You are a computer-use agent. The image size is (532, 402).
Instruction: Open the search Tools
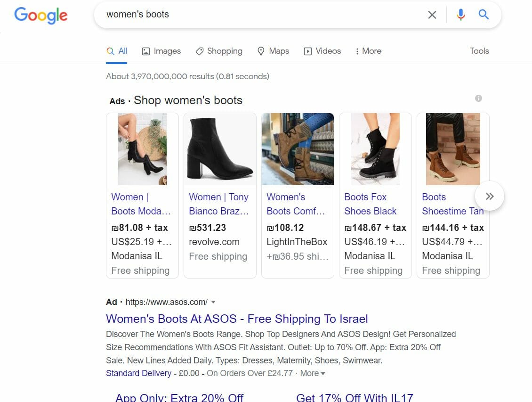coord(479,51)
